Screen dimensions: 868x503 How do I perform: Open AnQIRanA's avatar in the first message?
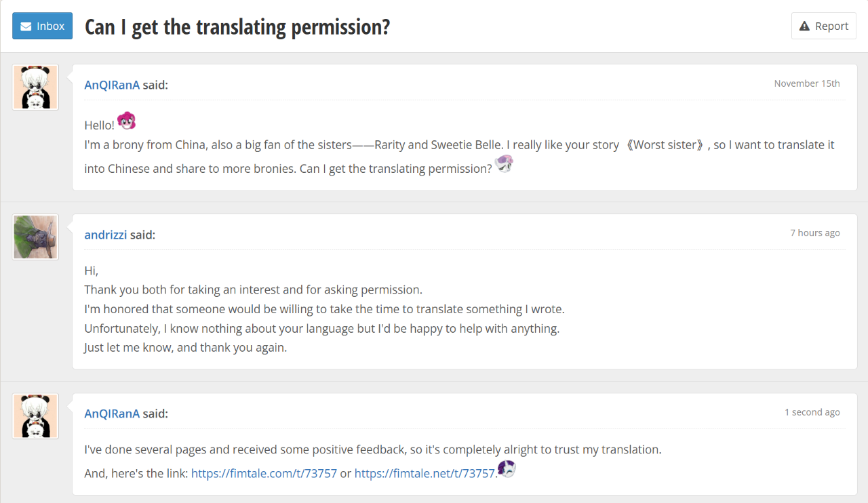tap(36, 87)
